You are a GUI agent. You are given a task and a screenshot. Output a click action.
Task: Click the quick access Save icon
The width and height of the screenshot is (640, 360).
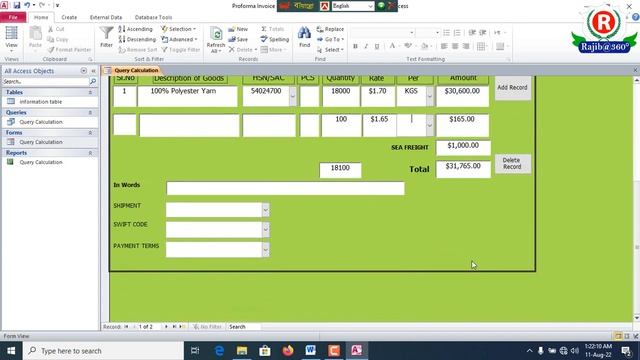pos(17,5)
